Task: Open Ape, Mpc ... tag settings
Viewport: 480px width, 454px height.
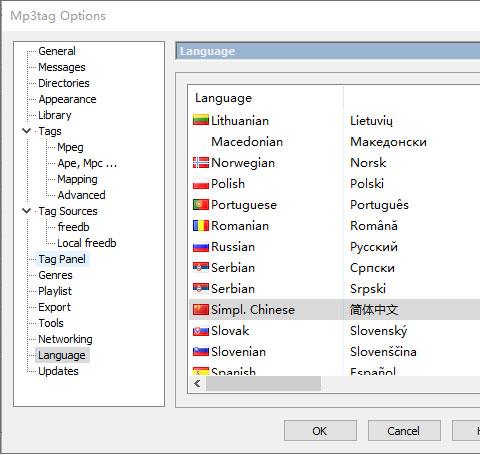Action: point(87,163)
